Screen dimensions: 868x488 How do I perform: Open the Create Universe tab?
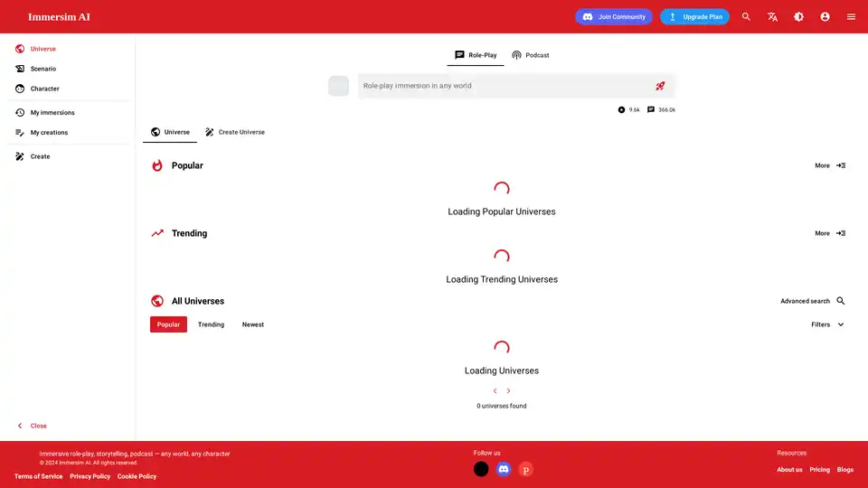coord(234,132)
